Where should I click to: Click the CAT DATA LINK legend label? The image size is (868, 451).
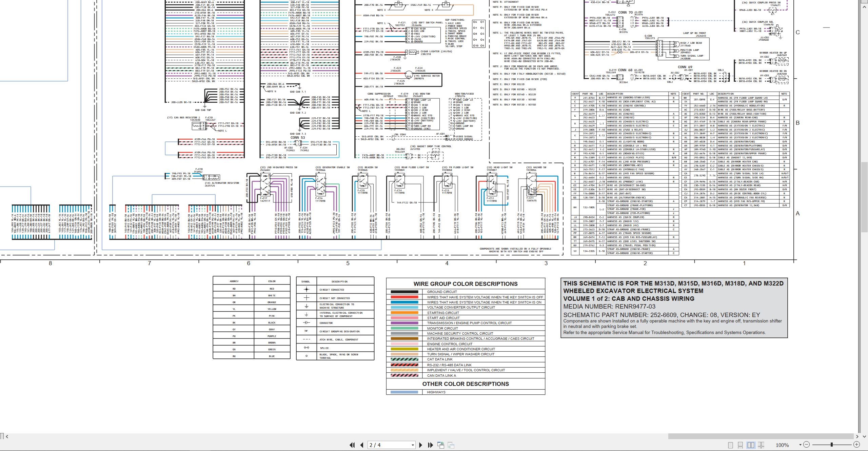tap(440, 359)
